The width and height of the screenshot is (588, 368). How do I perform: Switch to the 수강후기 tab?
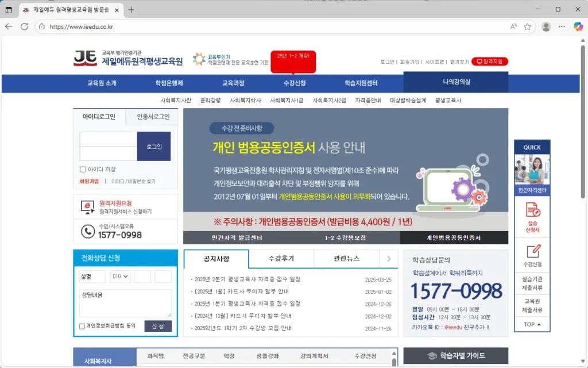(x=281, y=259)
